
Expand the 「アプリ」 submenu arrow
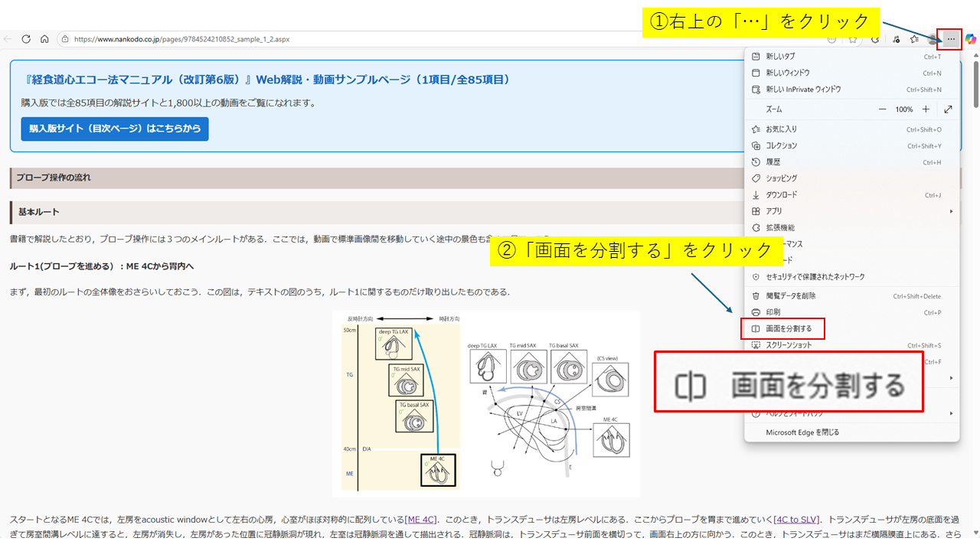[953, 210]
